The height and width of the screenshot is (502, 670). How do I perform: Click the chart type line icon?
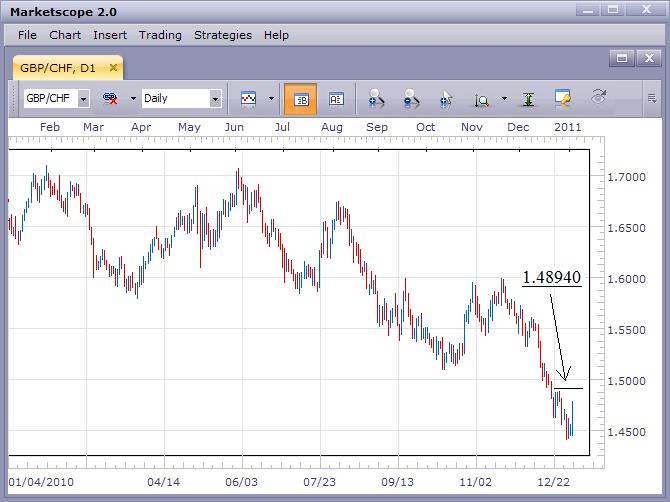[x=249, y=99]
